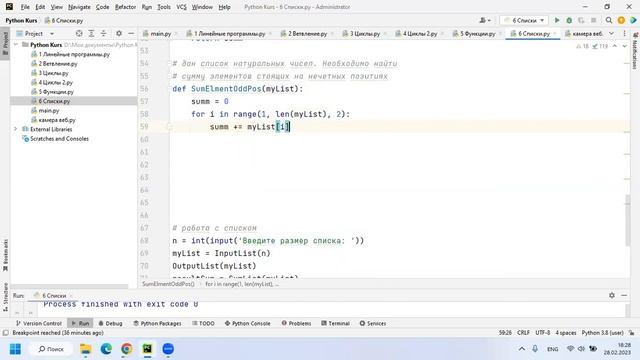640x360 pixels.
Task: Open the Refactor menu
Action: [125, 7]
